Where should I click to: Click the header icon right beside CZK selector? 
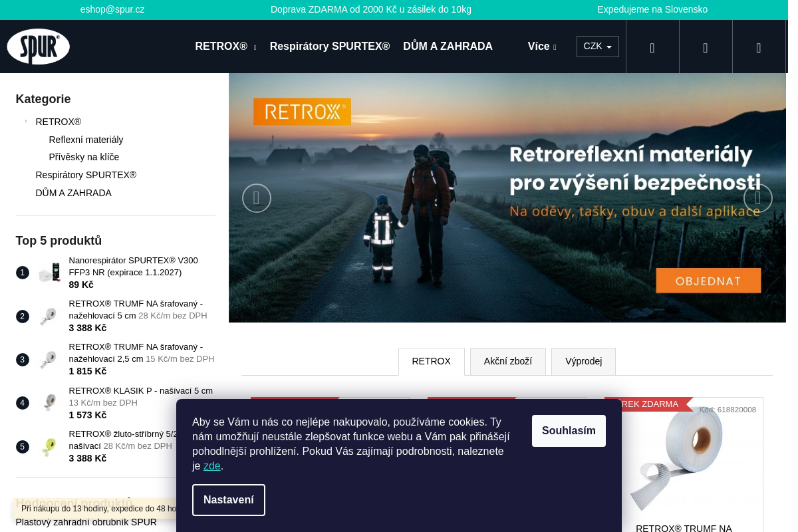(652, 47)
